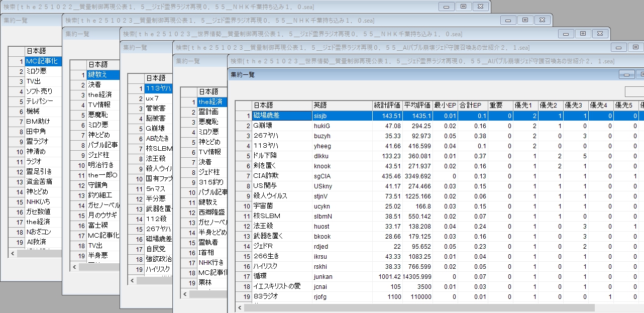
Task: Minimize the frontmost 集約一覧 panel
Action: point(626,74)
